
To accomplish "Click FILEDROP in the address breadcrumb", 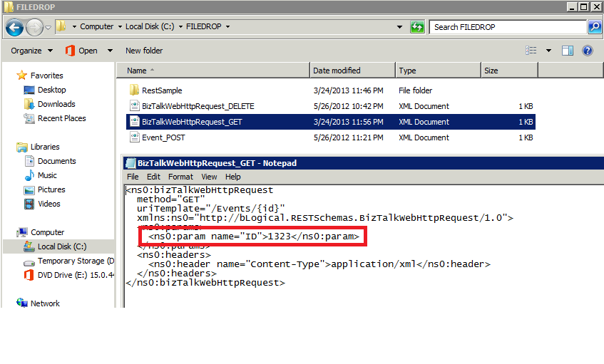I will [x=204, y=26].
